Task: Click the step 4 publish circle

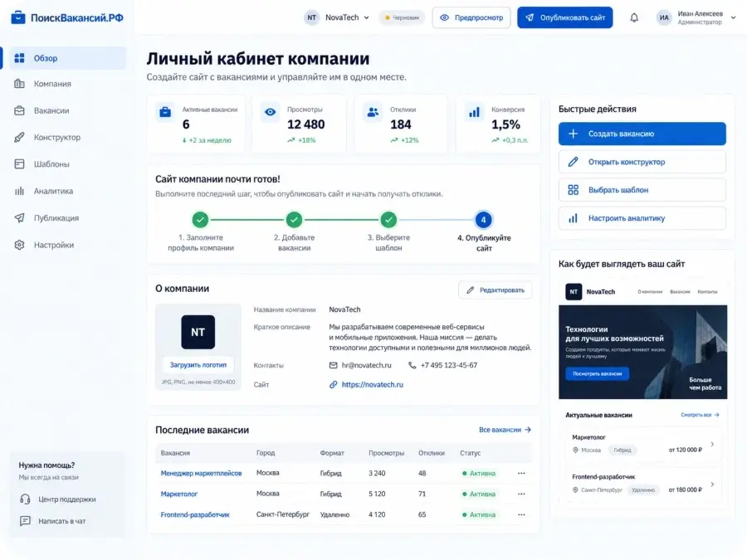Action: click(x=484, y=220)
